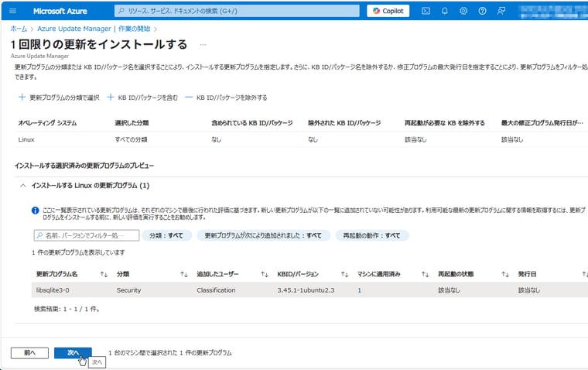Open the help question mark menu

click(482, 11)
